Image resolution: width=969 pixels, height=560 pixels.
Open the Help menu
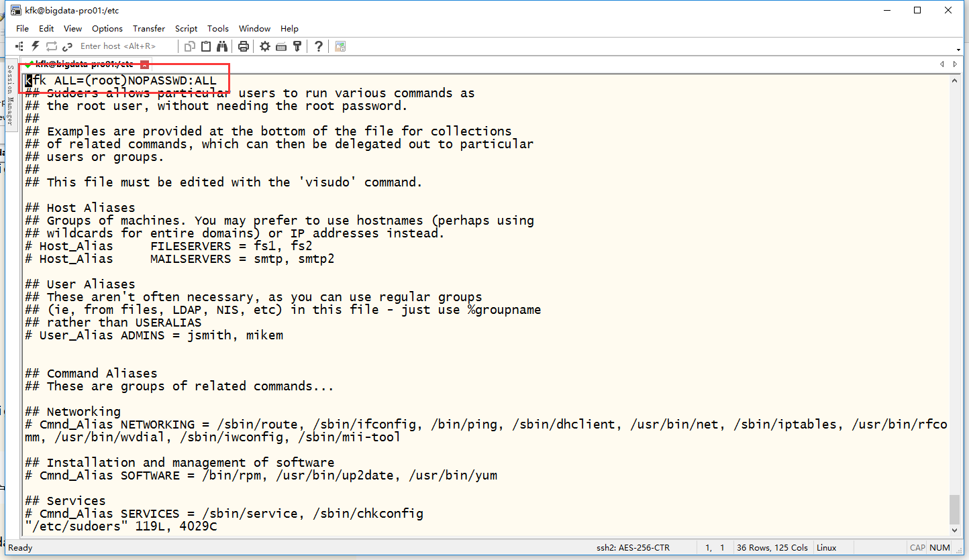pyautogui.click(x=289, y=28)
